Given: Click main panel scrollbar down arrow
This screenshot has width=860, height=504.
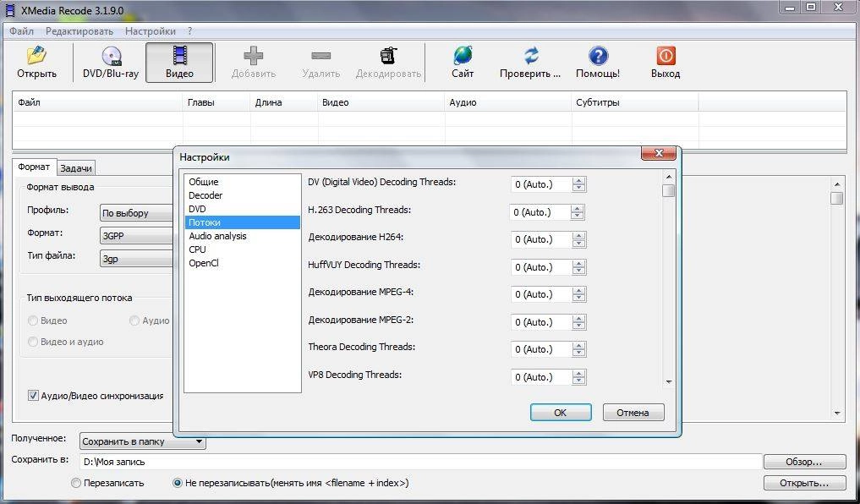Looking at the screenshot, I should pos(836,413).
